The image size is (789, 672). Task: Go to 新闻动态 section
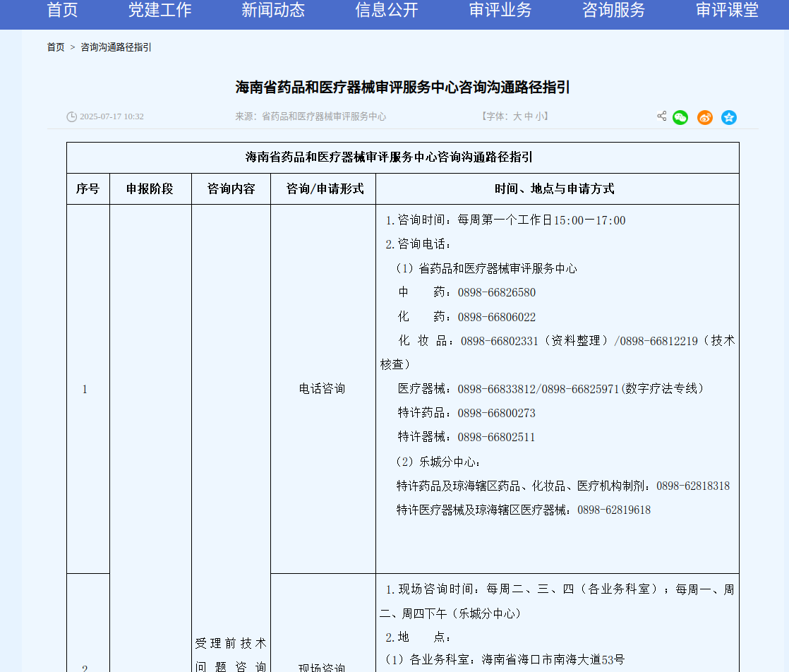click(x=273, y=11)
